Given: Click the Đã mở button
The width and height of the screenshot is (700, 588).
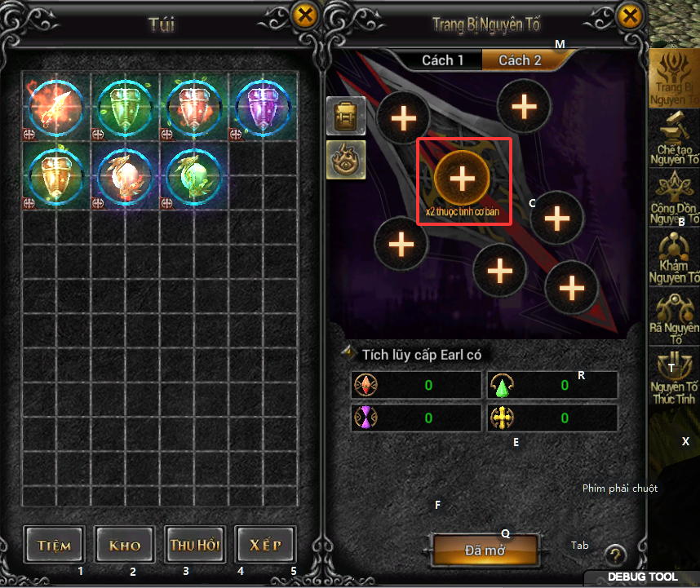Looking at the screenshot, I should point(485,550).
